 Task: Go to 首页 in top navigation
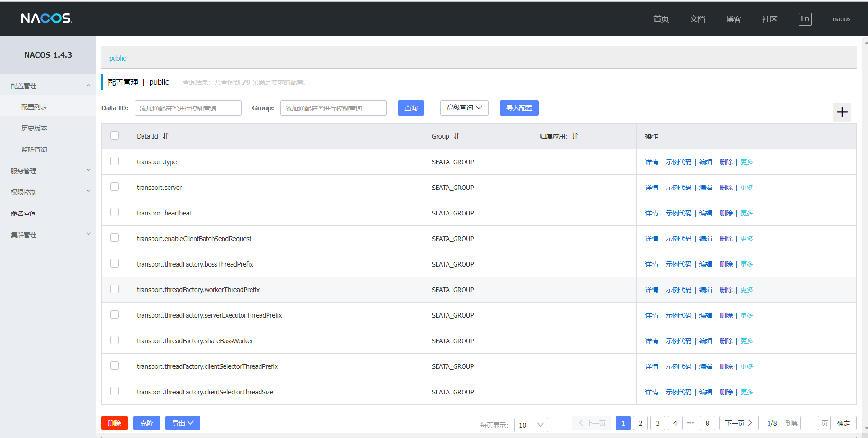pyautogui.click(x=661, y=19)
